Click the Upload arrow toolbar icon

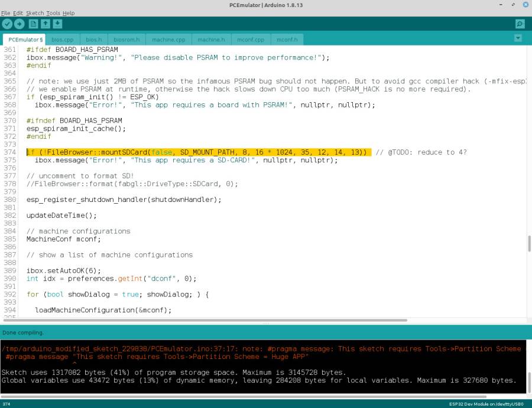[20, 24]
